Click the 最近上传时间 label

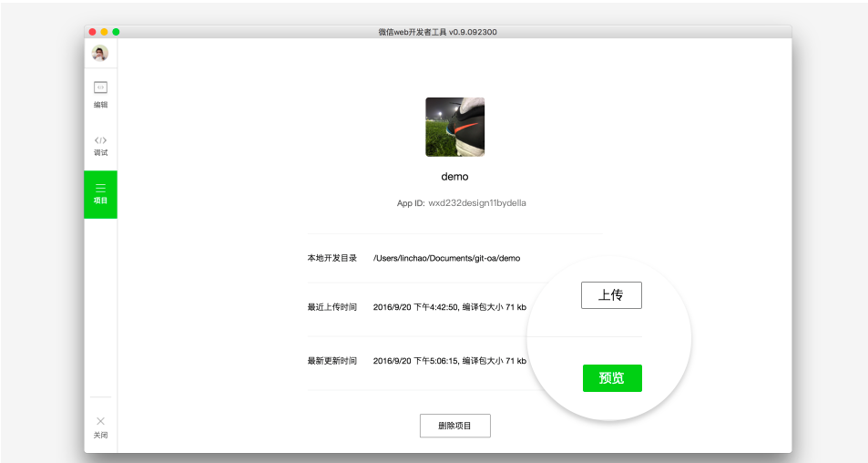[x=332, y=307]
